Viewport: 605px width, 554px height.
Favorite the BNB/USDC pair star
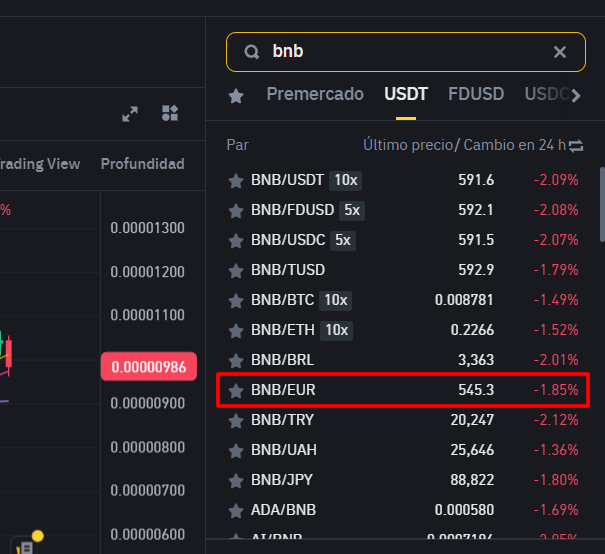236,240
